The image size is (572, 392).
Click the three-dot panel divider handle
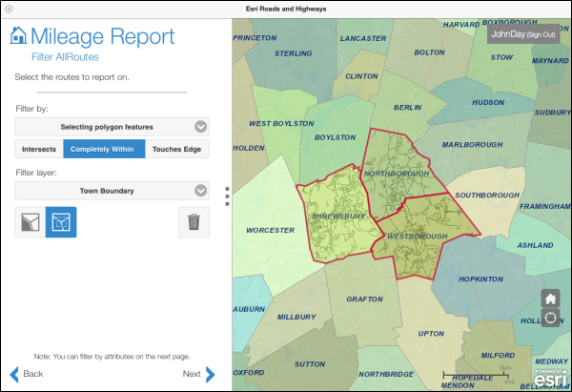227,196
